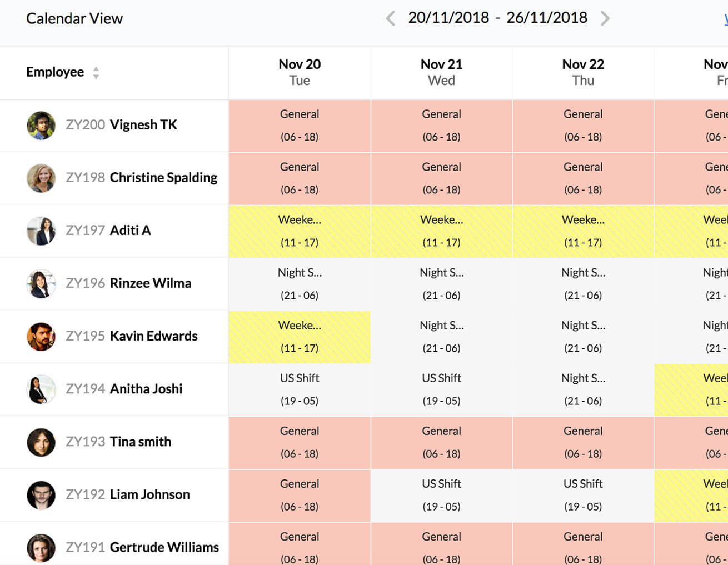Click the 20/11/2018 - 26/11/2018 date range
728x565 pixels.
tap(497, 18)
